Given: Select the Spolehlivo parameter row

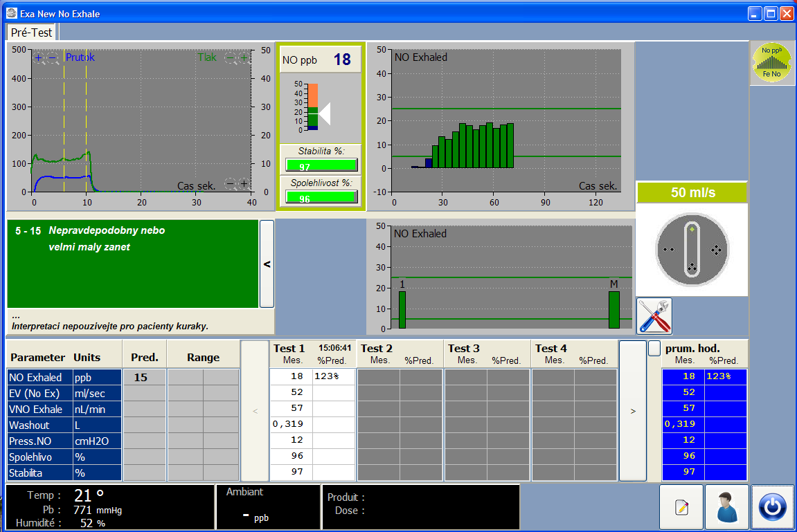Looking at the screenshot, I should click(64, 457).
